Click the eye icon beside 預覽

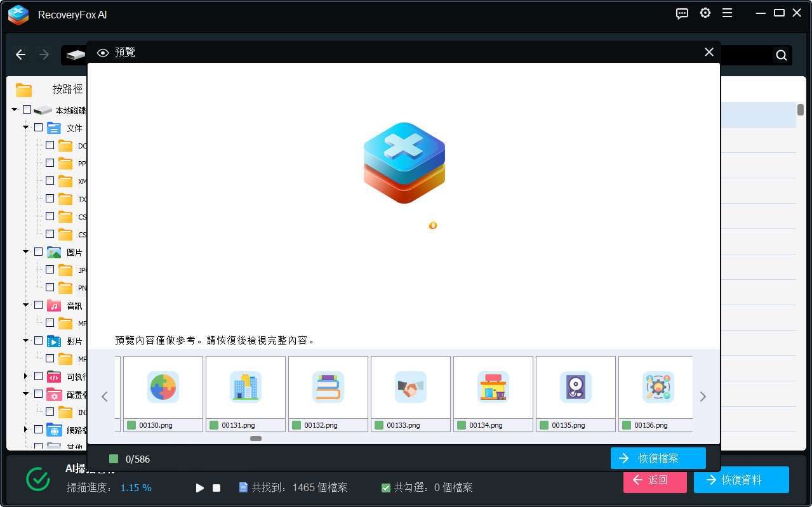point(103,52)
